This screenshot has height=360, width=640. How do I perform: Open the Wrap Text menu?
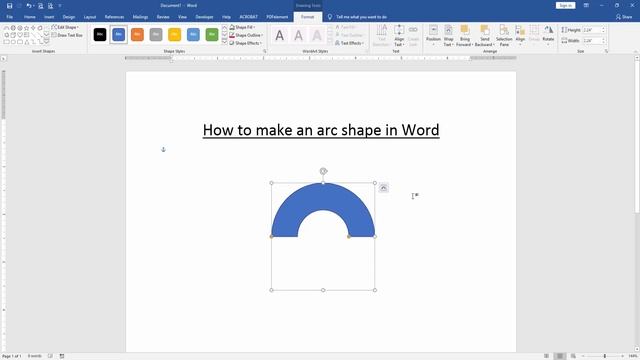(x=448, y=36)
